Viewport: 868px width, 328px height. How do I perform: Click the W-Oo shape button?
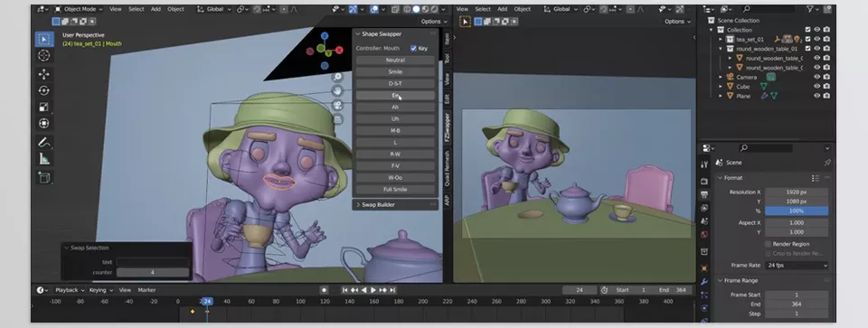(395, 178)
